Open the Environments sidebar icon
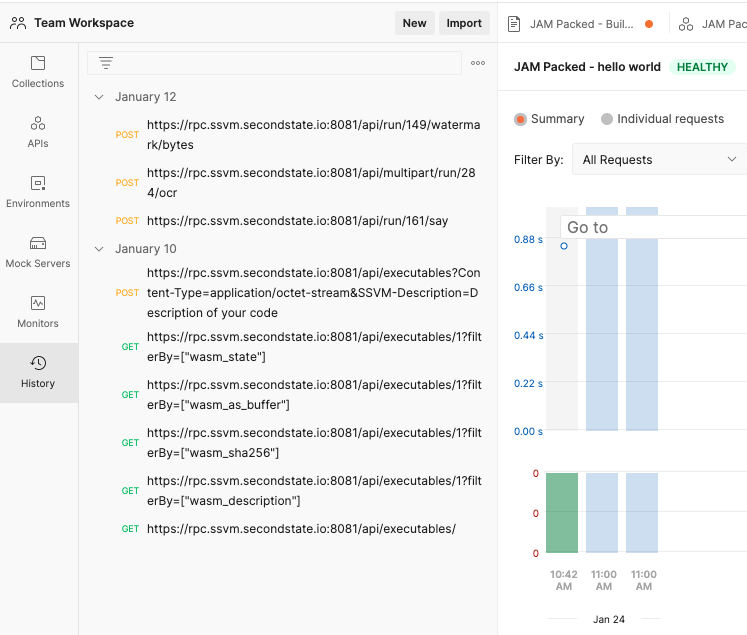This screenshot has height=635, width=747. pos(38,183)
